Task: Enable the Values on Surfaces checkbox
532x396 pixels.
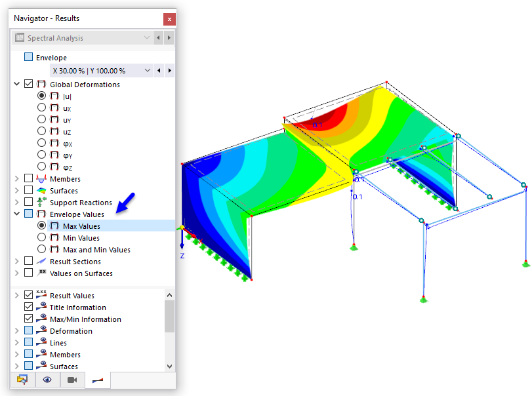Action: (28, 273)
